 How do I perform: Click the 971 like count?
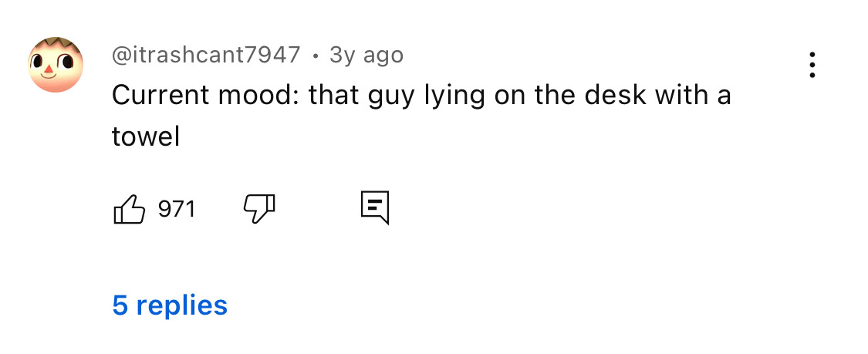point(177,208)
